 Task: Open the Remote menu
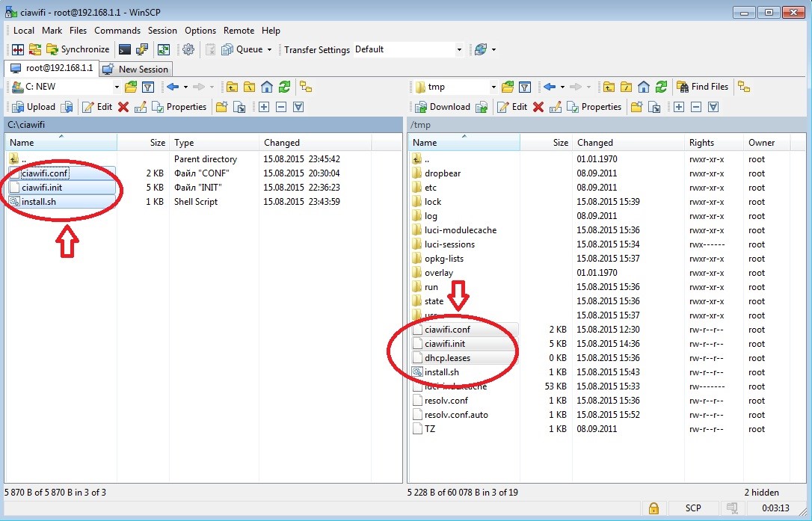tap(239, 31)
